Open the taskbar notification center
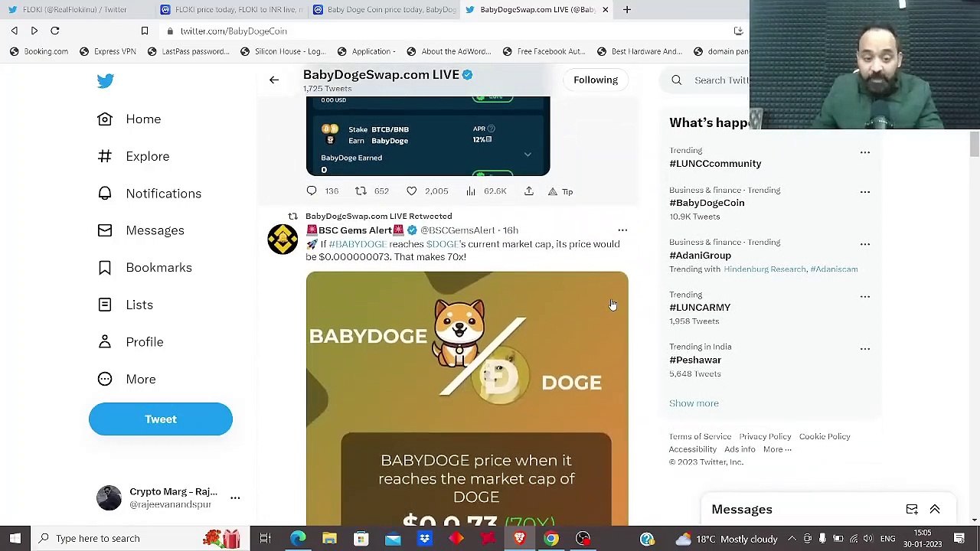The height and width of the screenshot is (551, 980). pyautogui.click(x=959, y=539)
